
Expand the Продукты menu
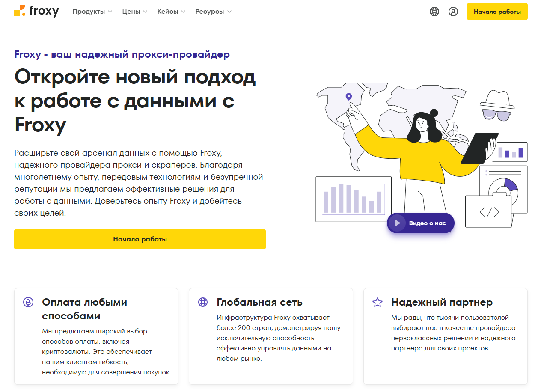92,12
